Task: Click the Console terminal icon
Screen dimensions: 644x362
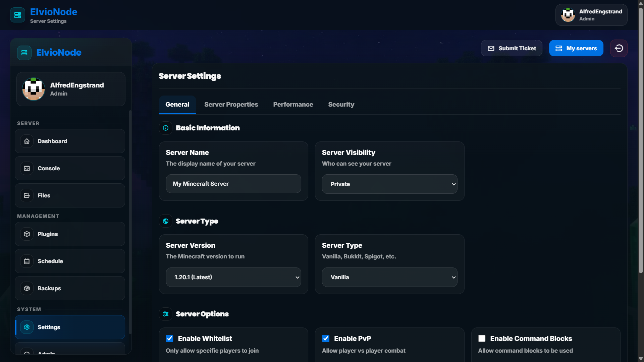Action: click(27, 168)
